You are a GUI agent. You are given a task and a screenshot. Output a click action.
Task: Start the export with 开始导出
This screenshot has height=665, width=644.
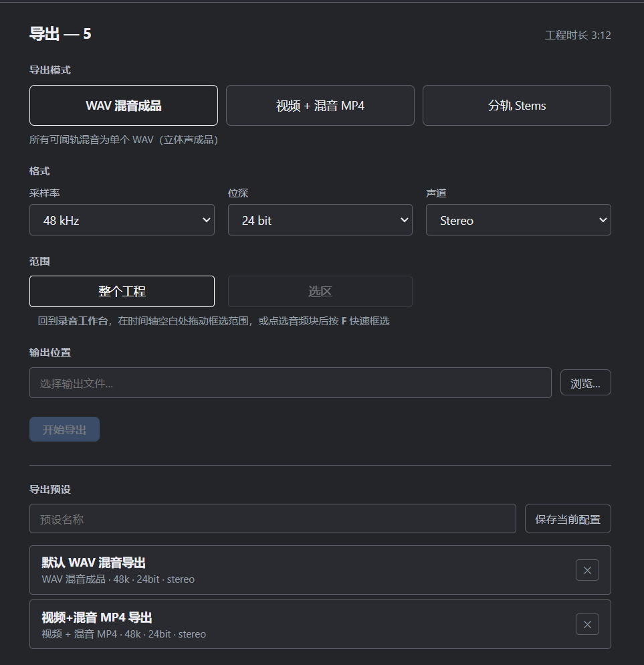(x=64, y=430)
